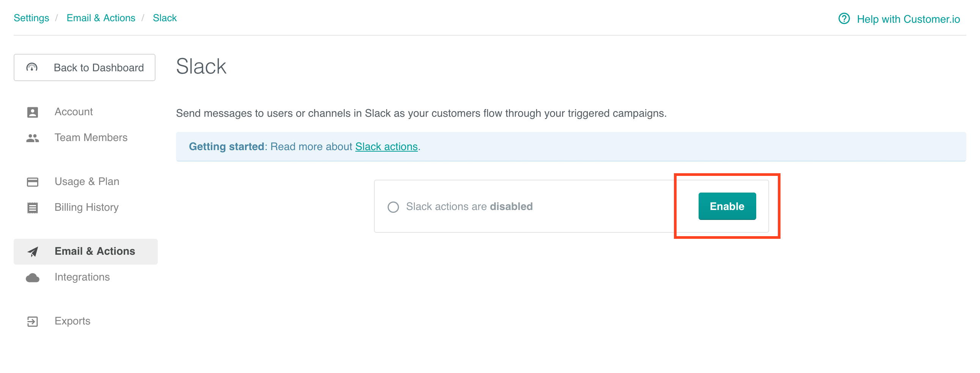Click the Integrations cloud icon
Image resolution: width=980 pixels, height=373 pixels.
pyautogui.click(x=33, y=277)
